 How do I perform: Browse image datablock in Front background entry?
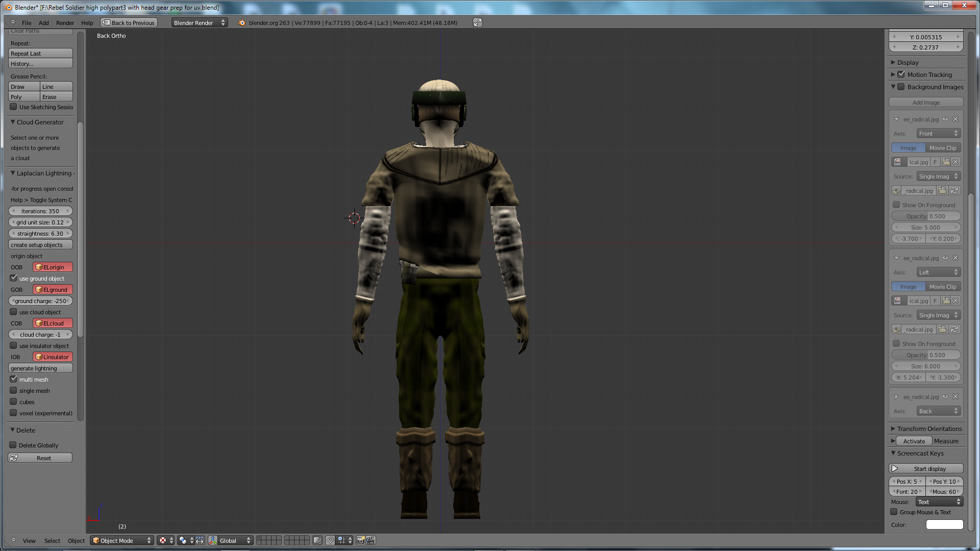tap(899, 162)
